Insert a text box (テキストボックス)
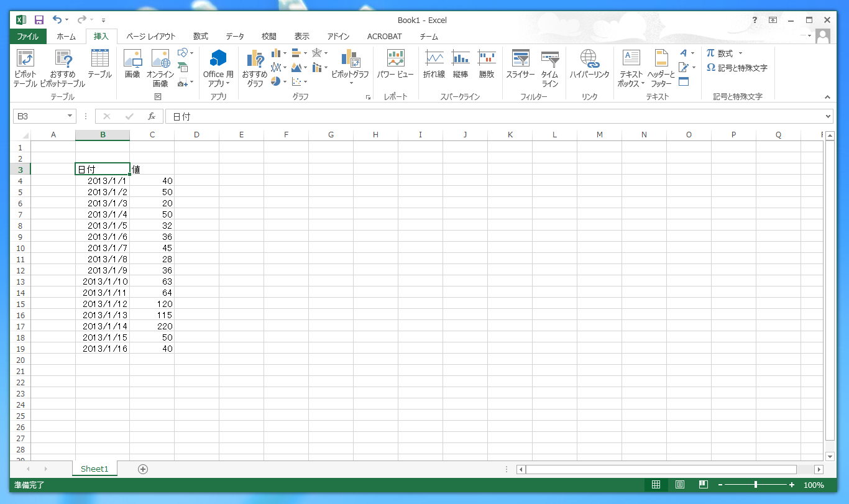Viewport: 849px width, 504px height. [x=631, y=68]
